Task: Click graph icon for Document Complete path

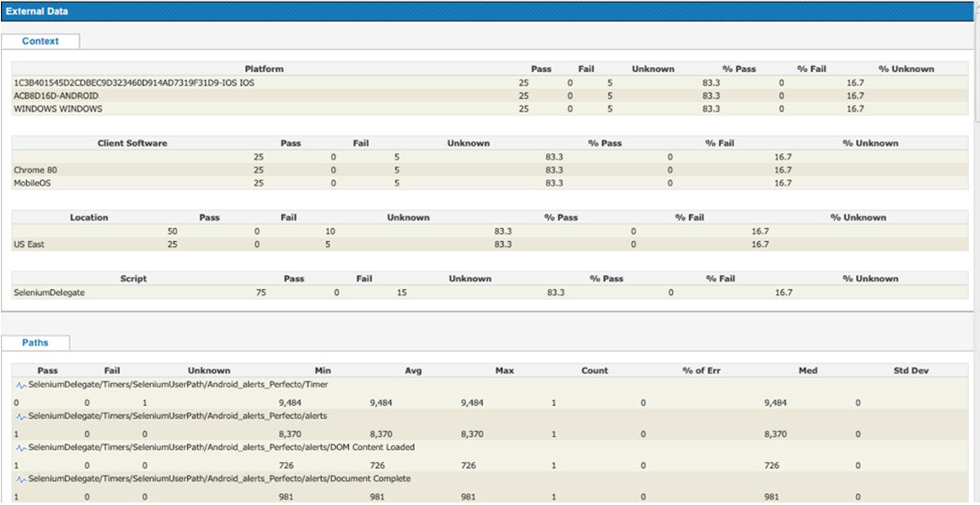Action: tap(21, 479)
